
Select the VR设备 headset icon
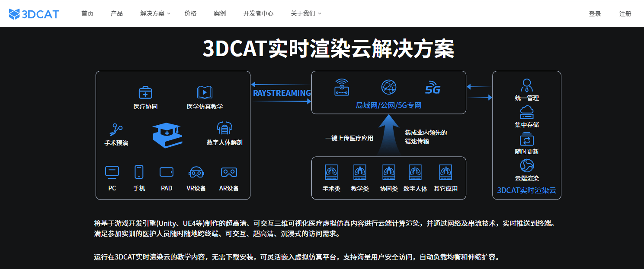(196, 172)
